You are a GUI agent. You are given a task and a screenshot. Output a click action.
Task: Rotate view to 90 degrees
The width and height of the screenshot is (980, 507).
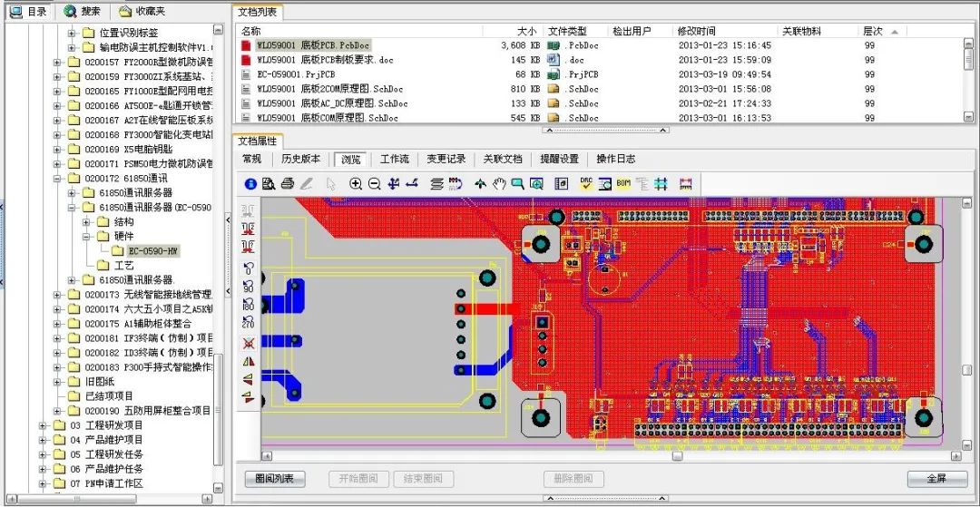coord(249,285)
